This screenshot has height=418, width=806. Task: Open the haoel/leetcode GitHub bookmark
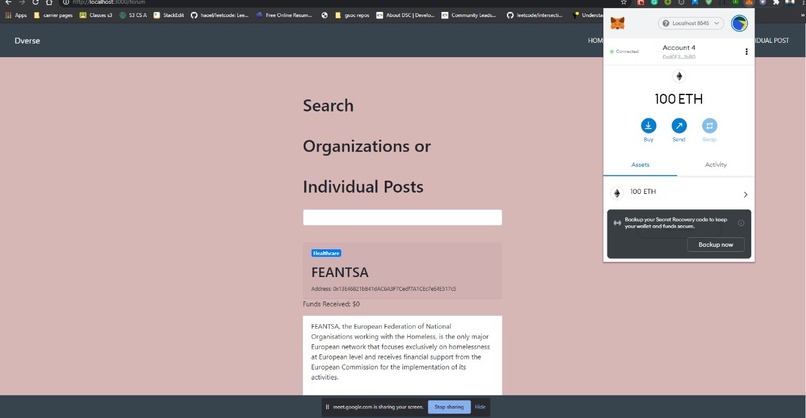click(219, 15)
